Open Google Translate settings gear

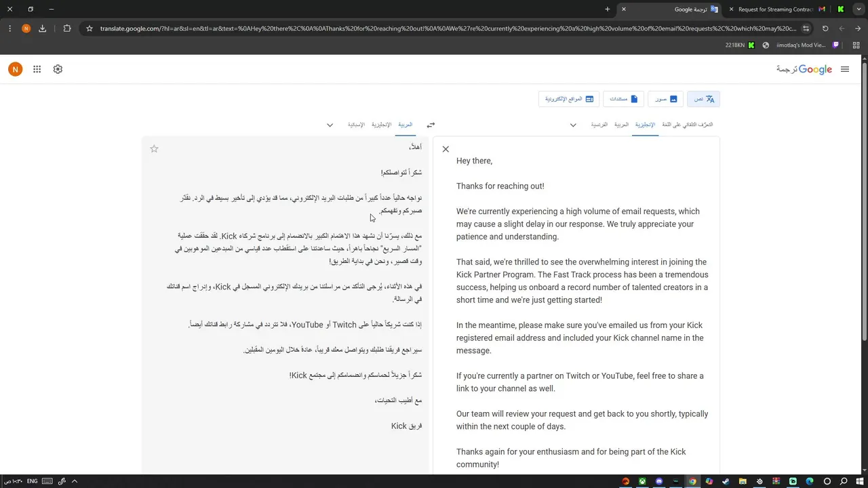point(58,69)
